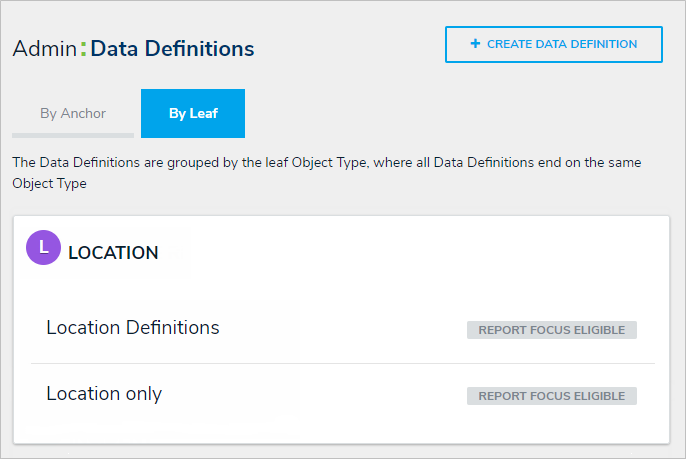
Task: Open the Location Definitions data definition
Action: pyautogui.click(x=133, y=327)
